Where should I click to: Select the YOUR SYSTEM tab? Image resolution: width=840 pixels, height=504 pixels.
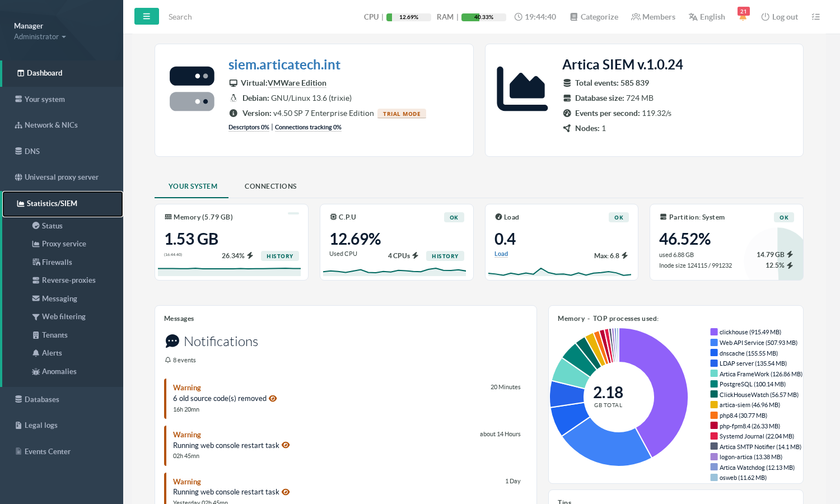pos(193,186)
